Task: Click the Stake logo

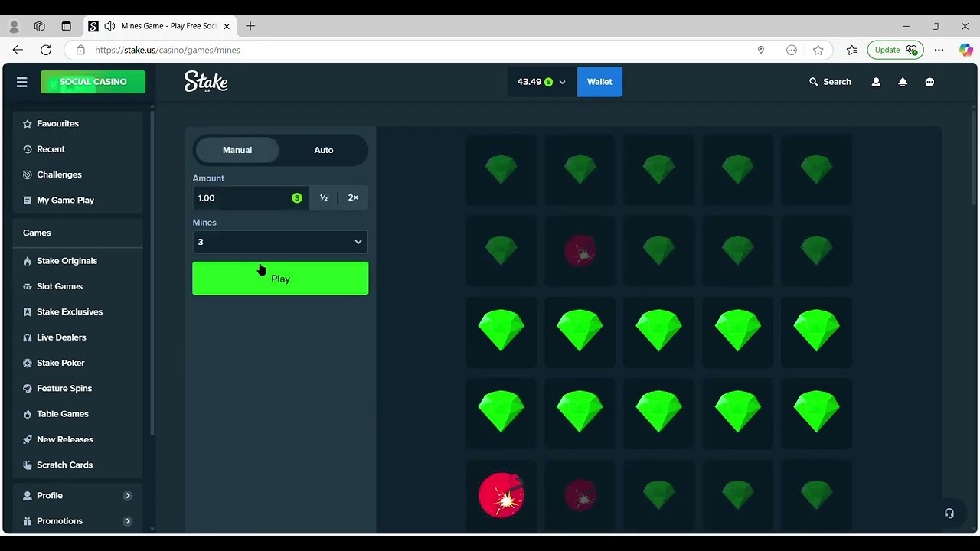Action: point(206,82)
